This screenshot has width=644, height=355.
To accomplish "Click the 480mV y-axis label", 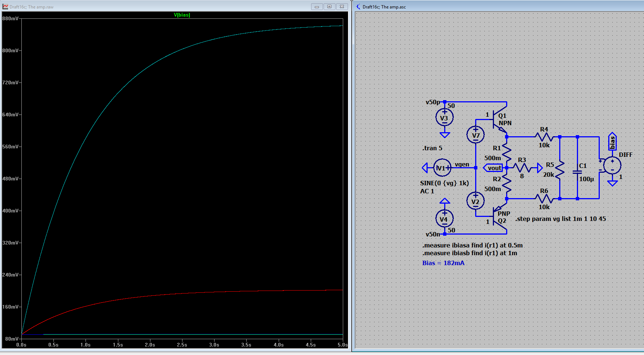I will point(10,179).
